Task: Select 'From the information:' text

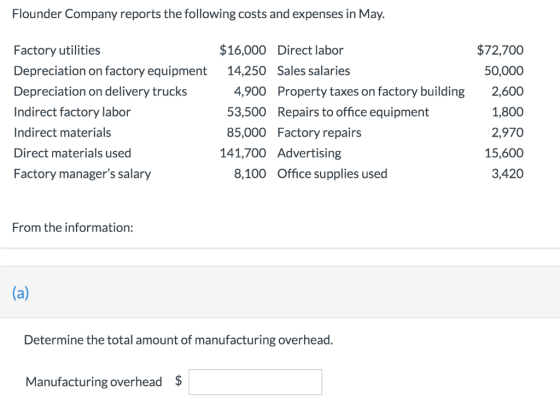Action: coord(72,228)
